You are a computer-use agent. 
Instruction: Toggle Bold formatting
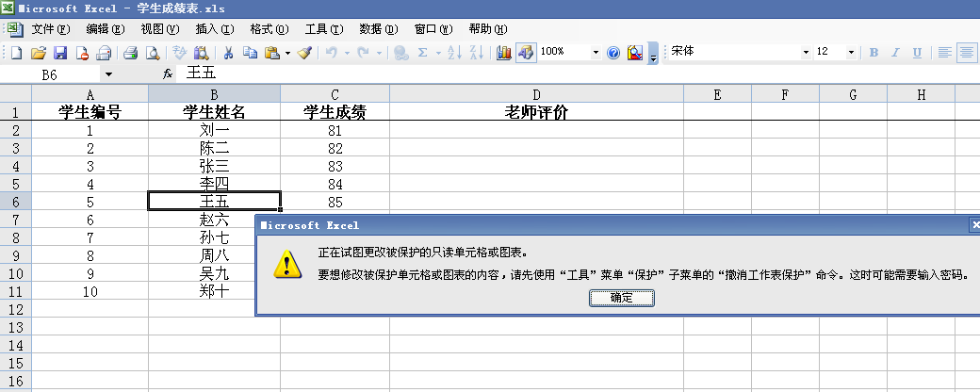[874, 53]
